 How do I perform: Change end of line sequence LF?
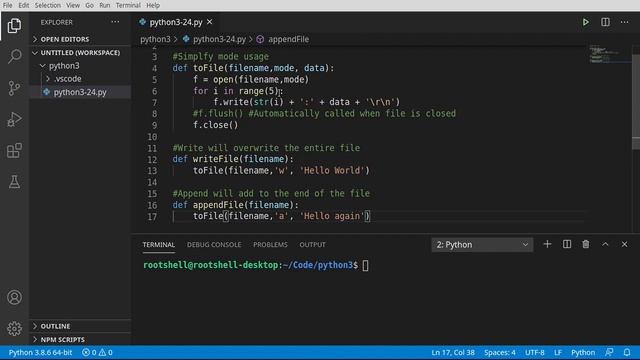click(558, 352)
